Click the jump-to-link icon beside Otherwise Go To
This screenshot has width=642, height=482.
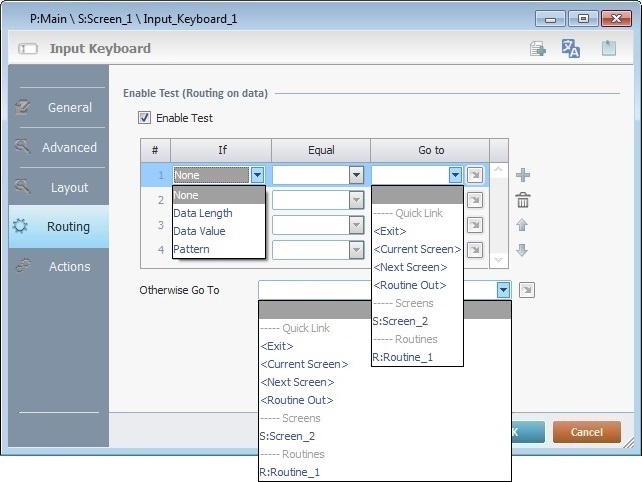pyautogui.click(x=527, y=290)
